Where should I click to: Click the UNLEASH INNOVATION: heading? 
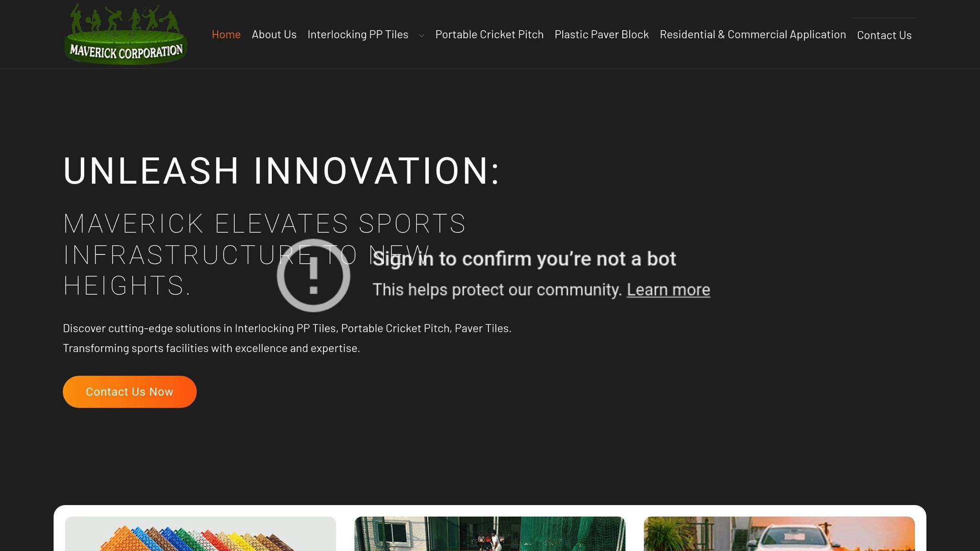[281, 171]
